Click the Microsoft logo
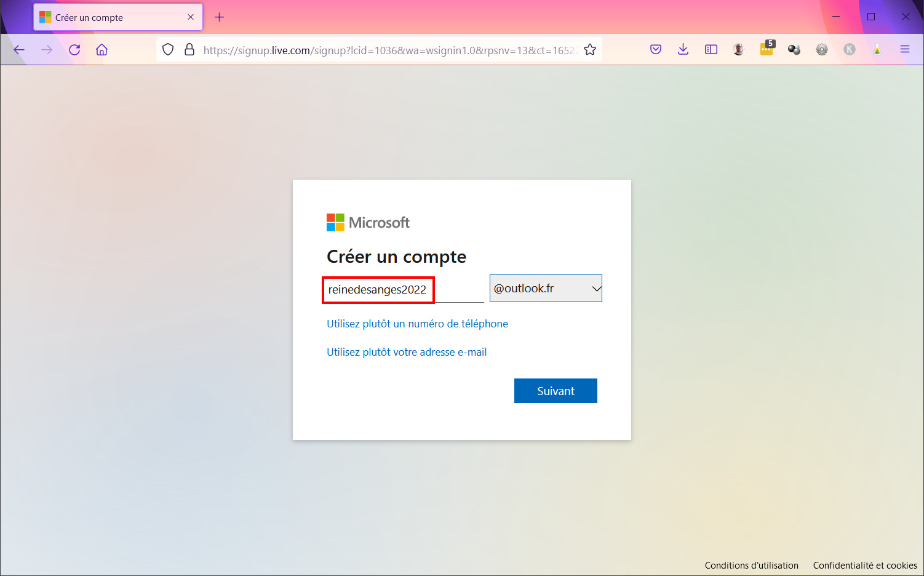Screen dimensions: 924x576 [x=368, y=223]
